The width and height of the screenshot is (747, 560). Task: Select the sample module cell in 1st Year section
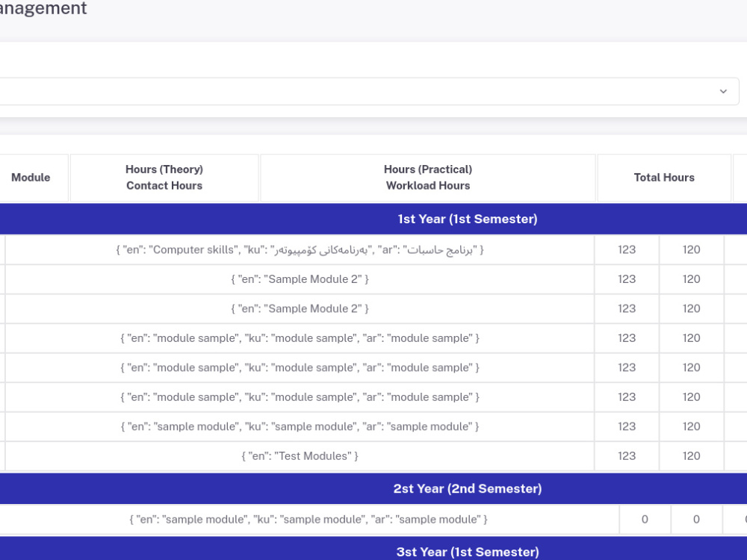(300, 426)
